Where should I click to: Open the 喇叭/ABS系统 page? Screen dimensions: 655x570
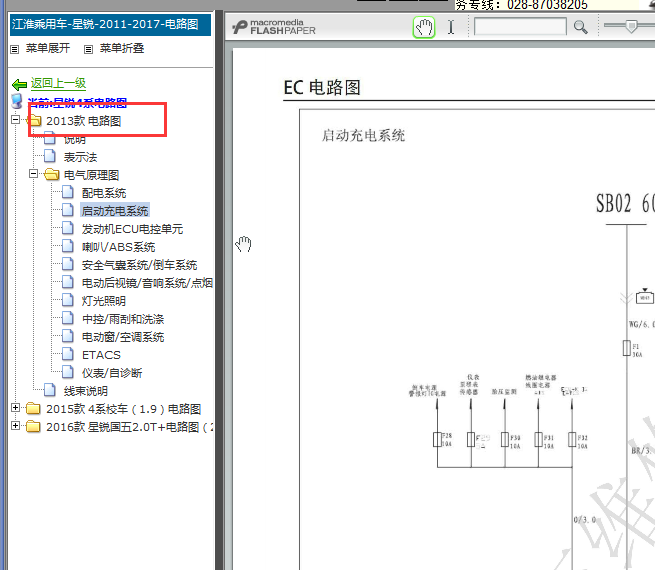pyautogui.click(x=118, y=247)
